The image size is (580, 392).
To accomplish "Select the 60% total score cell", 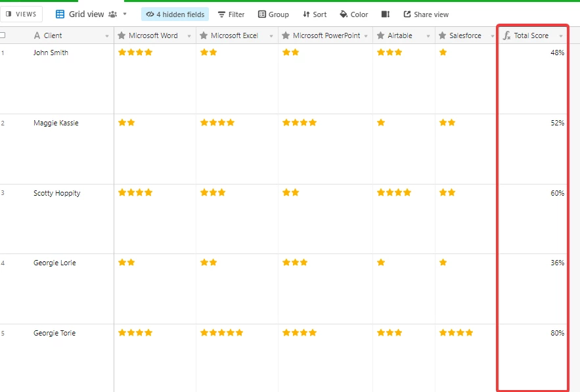I will pos(533,219).
